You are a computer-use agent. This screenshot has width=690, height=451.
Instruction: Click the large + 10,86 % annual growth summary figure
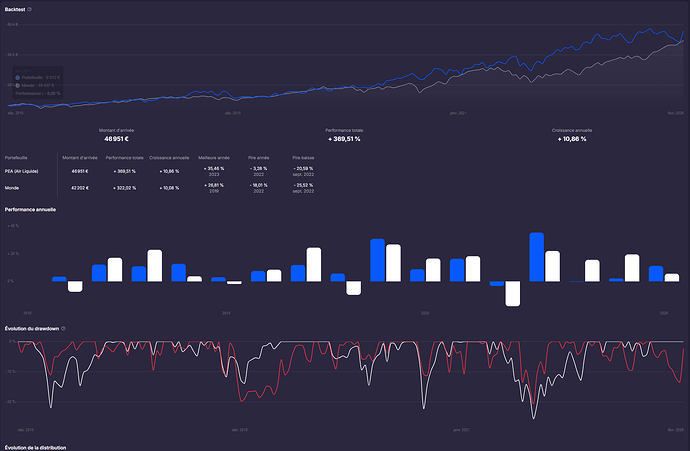(x=568, y=139)
